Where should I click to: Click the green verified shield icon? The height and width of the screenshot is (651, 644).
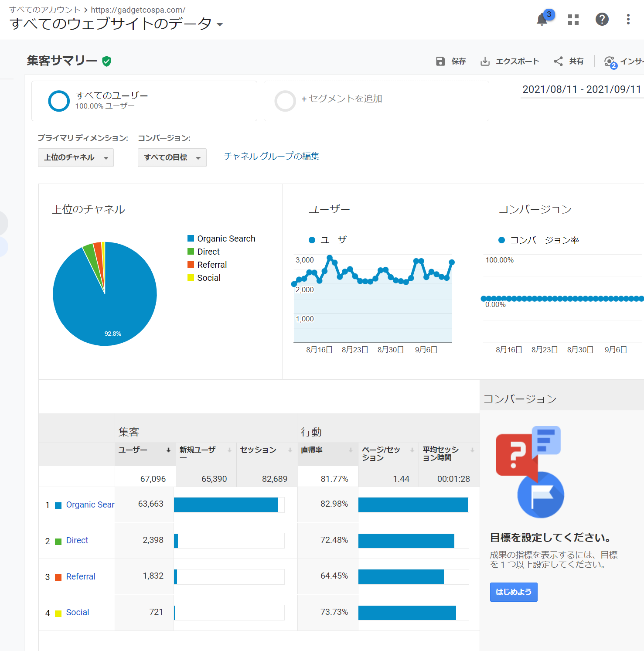(x=107, y=61)
